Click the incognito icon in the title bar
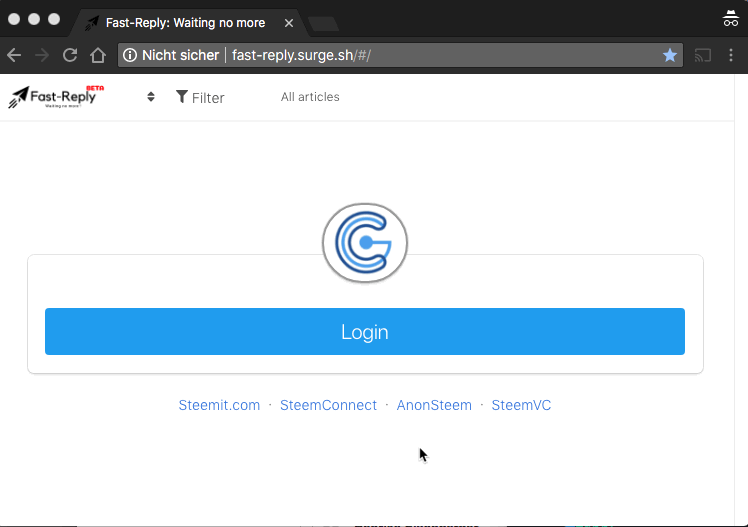Image resolution: width=748 pixels, height=527 pixels. (731, 18)
